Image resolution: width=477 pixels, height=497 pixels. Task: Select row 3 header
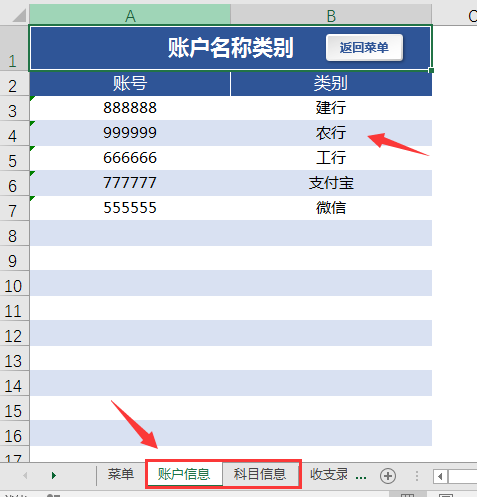click(x=14, y=109)
